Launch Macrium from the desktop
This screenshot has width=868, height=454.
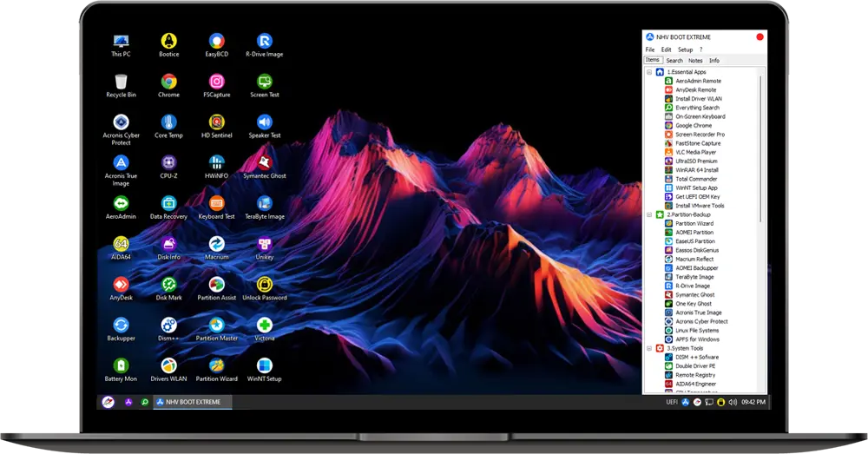click(x=216, y=248)
